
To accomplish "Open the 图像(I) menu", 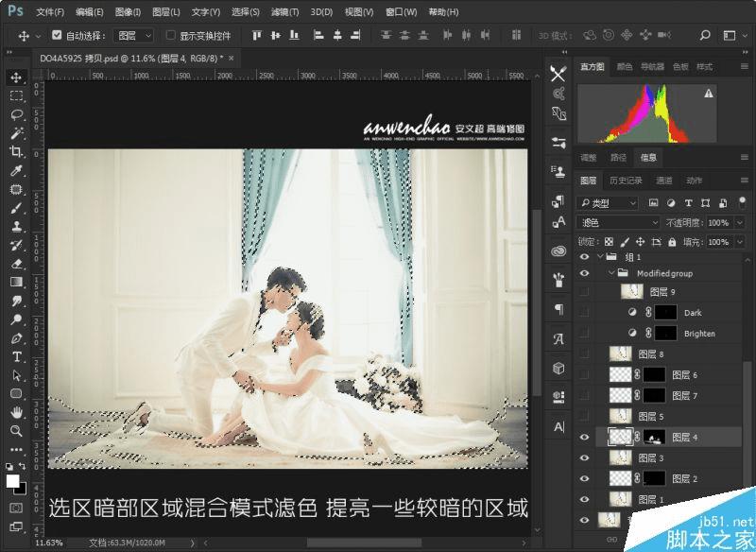I will (x=128, y=12).
